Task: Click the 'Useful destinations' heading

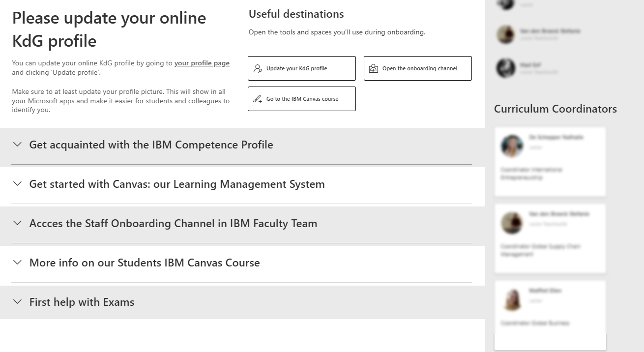Action: coord(296,14)
